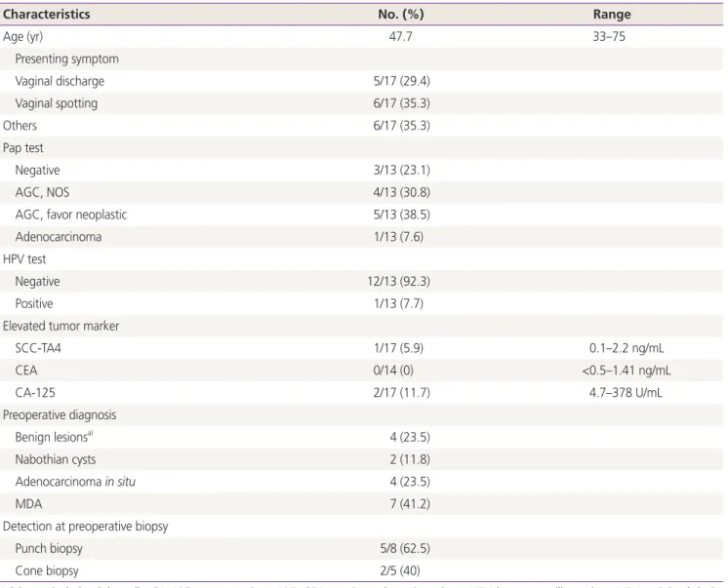728x588 pixels.
Task: Select the Benign lesions value 4 (23.5)
Action: 410,438
